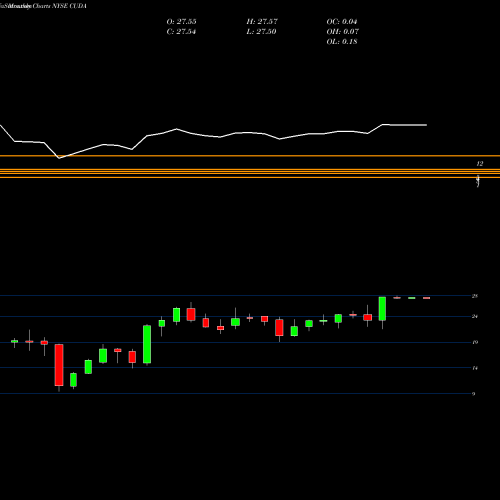Screen dimensions: 500x500
Task: Click the 'L: 27.50' low price value
Action: point(261,32)
